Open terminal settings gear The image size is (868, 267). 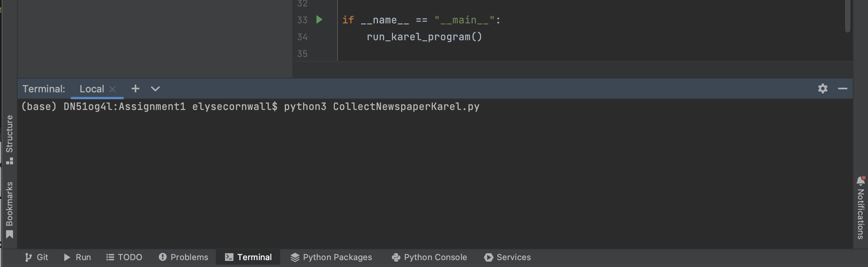823,88
